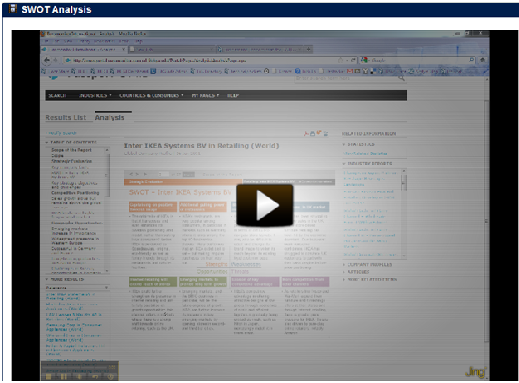Viewport: 519px width, 383px height.
Task: Open Competitive Positioning in table of contents
Action: point(75,193)
